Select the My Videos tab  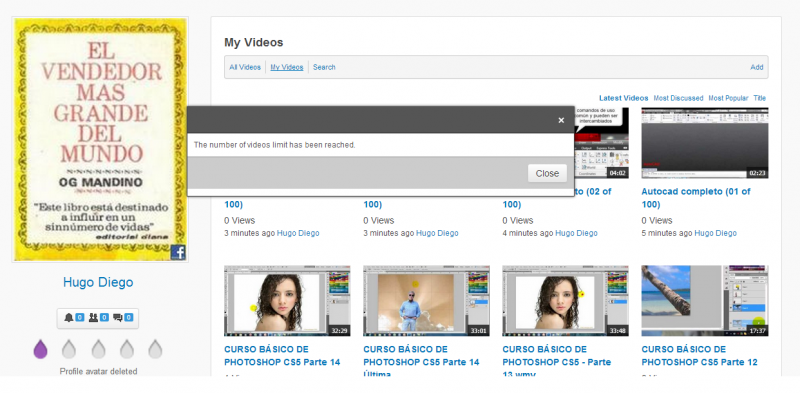pos(287,67)
